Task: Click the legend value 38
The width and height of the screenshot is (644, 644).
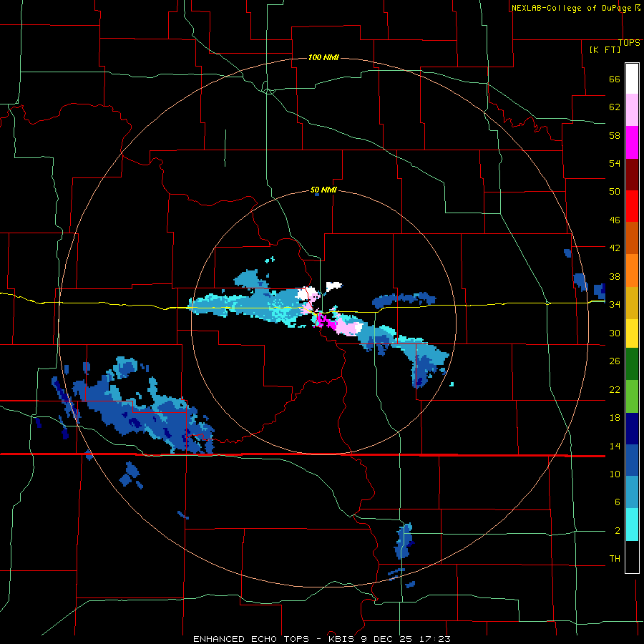Action: (x=615, y=276)
